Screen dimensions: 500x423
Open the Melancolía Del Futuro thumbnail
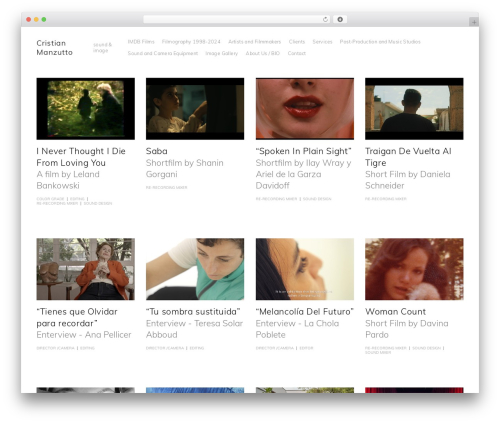(x=305, y=269)
